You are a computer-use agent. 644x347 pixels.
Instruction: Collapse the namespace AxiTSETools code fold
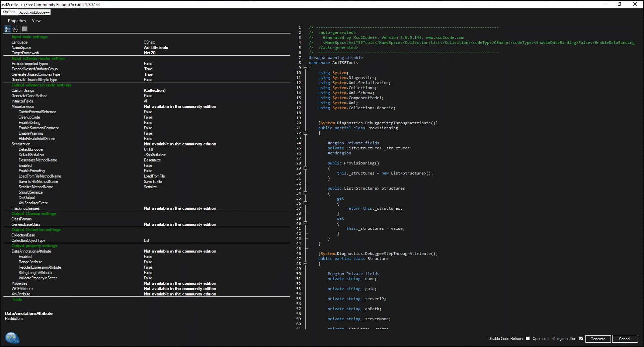click(x=306, y=67)
